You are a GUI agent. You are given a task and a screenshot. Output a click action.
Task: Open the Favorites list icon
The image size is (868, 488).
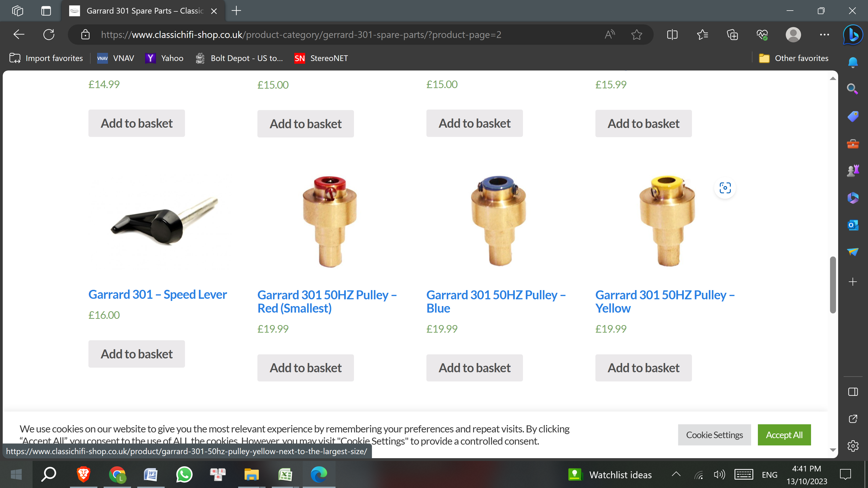[703, 34]
